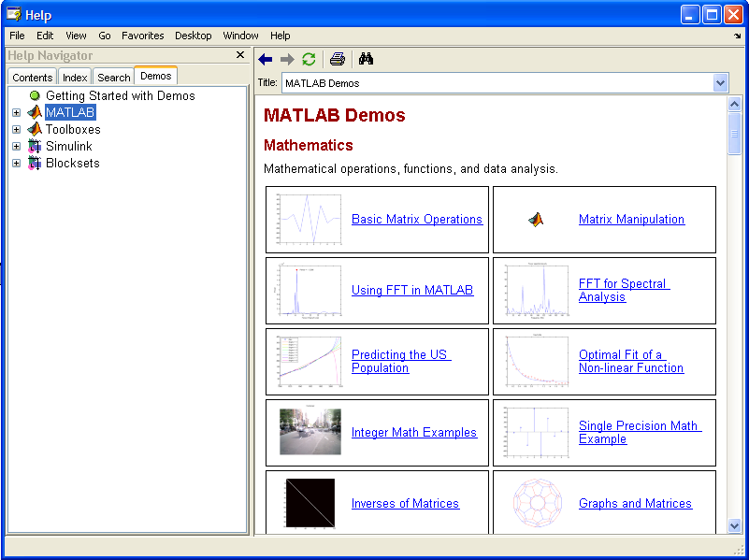
Task: Switch to the Contents tab
Action: (32, 78)
